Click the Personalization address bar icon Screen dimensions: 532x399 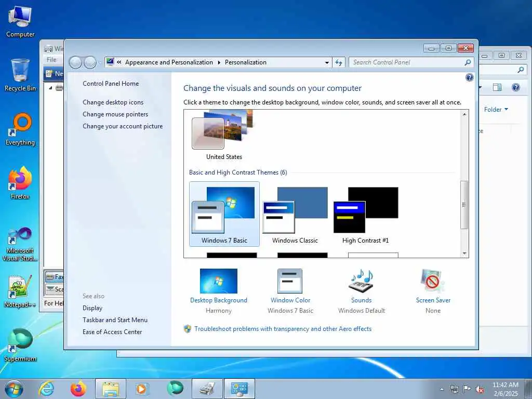(x=110, y=62)
